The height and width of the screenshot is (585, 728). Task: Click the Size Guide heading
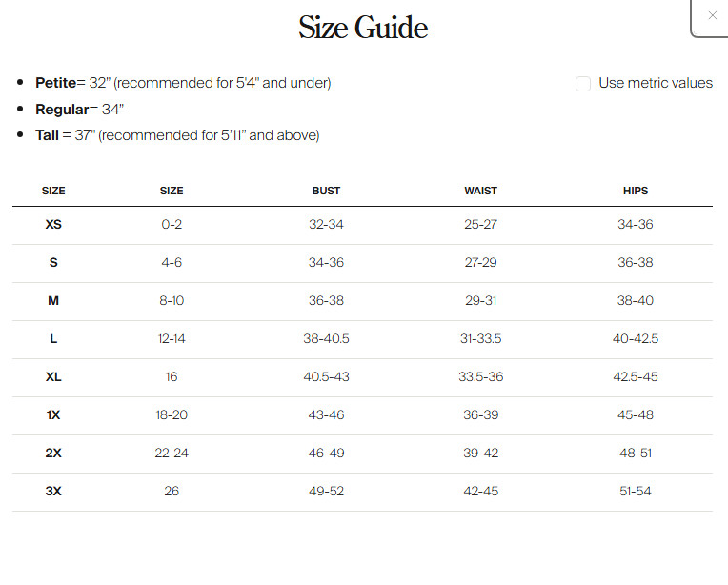363,27
